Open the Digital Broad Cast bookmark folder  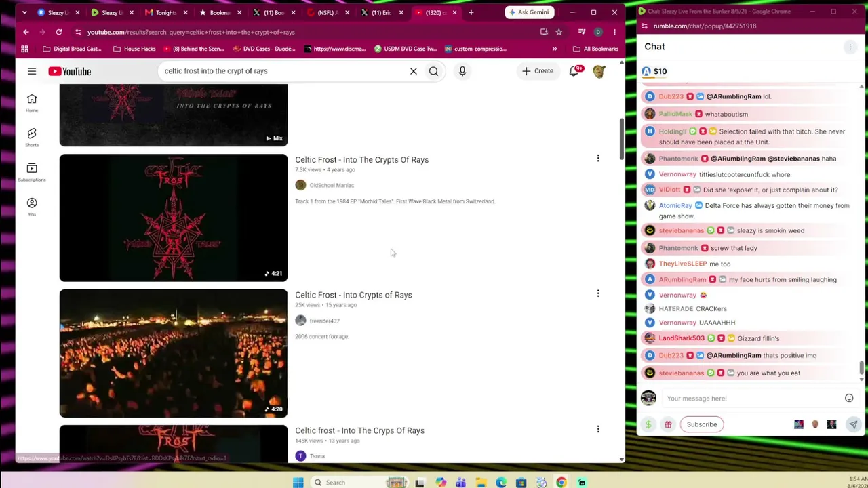pos(72,49)
